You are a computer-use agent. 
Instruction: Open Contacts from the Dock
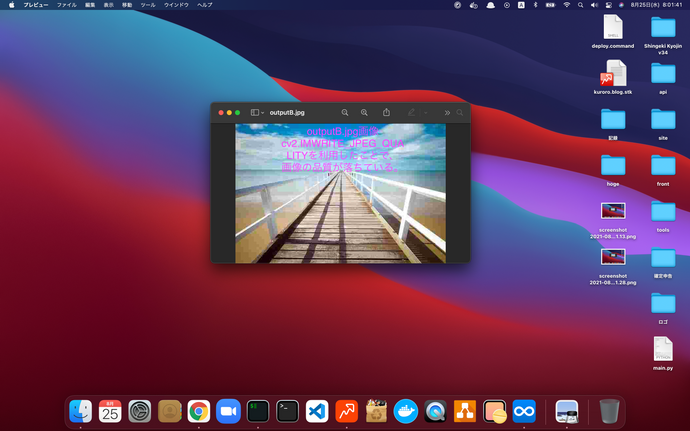[169, 411]
